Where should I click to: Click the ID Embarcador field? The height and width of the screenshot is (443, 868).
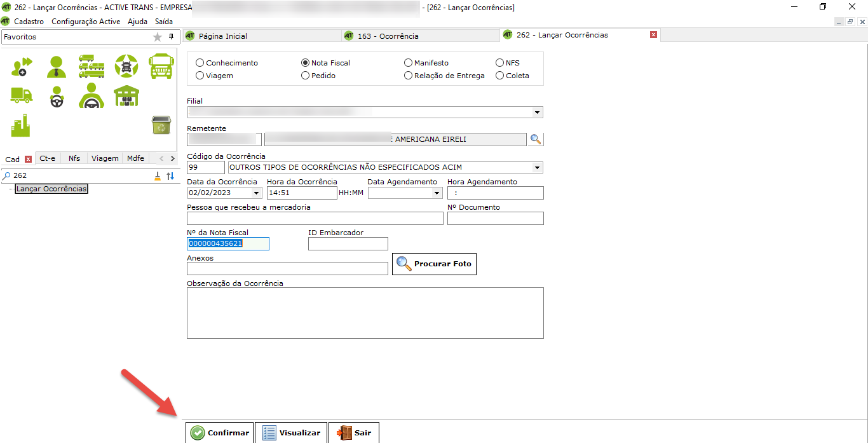pos(348,243)
